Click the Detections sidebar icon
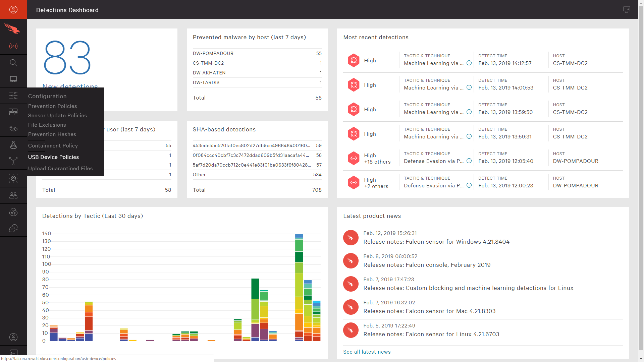This screenshot has width=644, height=362. pos(13,46)
